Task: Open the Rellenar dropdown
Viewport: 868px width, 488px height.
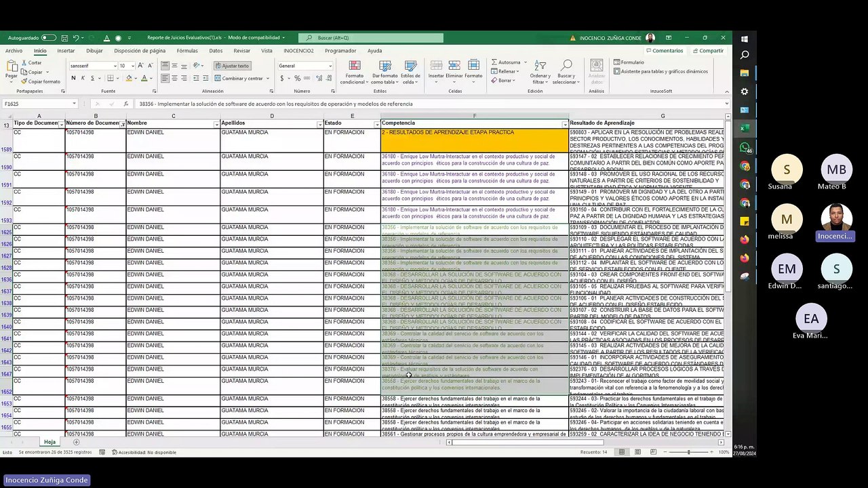Action: pyautogui.click(x=506, y=71)
